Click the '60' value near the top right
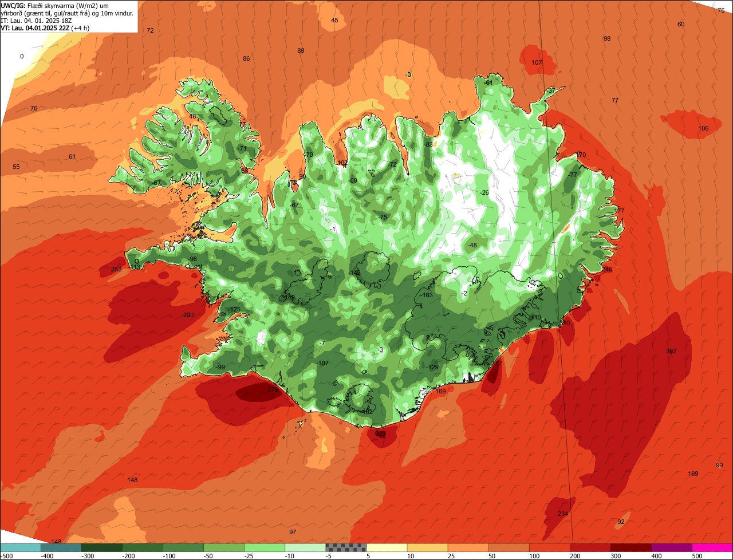The height and width of the screenshot is (560, 733). [x=681, y=24]
